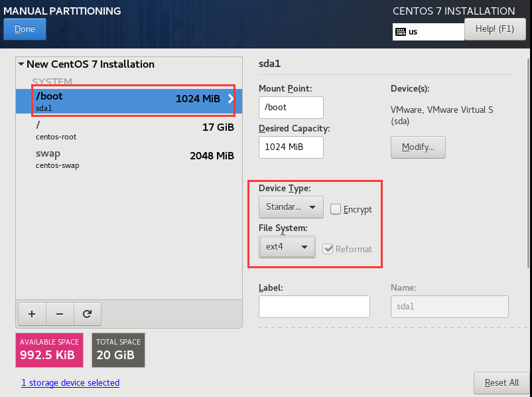Click the sda1 heading in details panel

tap(269, 64)
